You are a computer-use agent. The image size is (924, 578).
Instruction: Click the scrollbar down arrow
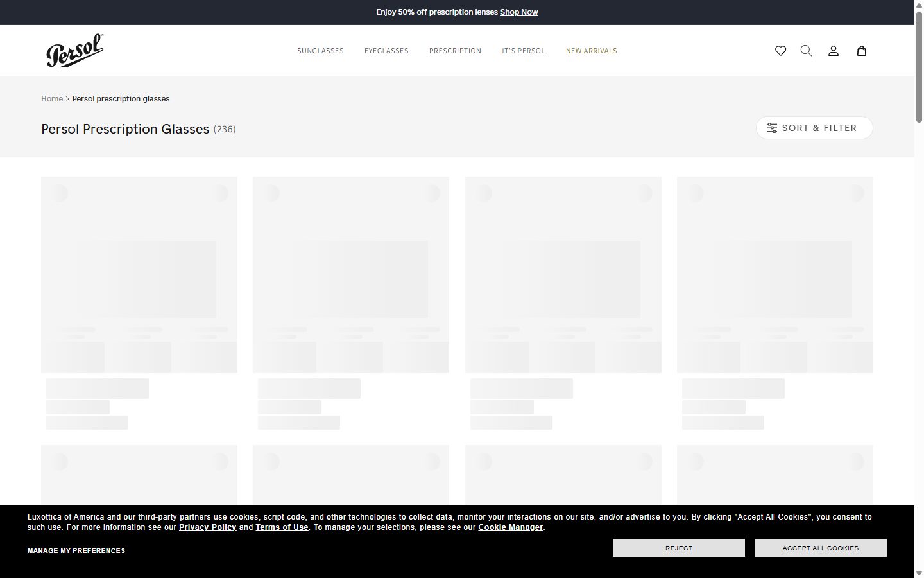[919, 573]
